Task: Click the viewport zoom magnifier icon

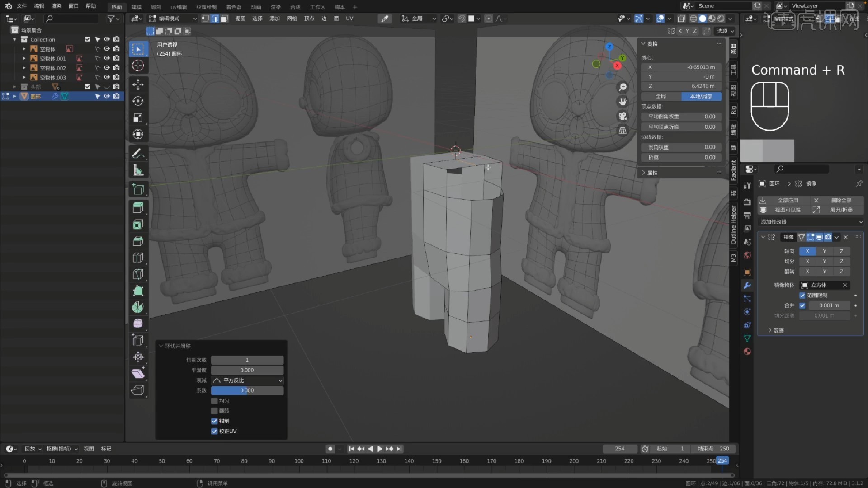Action: pos(623,87)
